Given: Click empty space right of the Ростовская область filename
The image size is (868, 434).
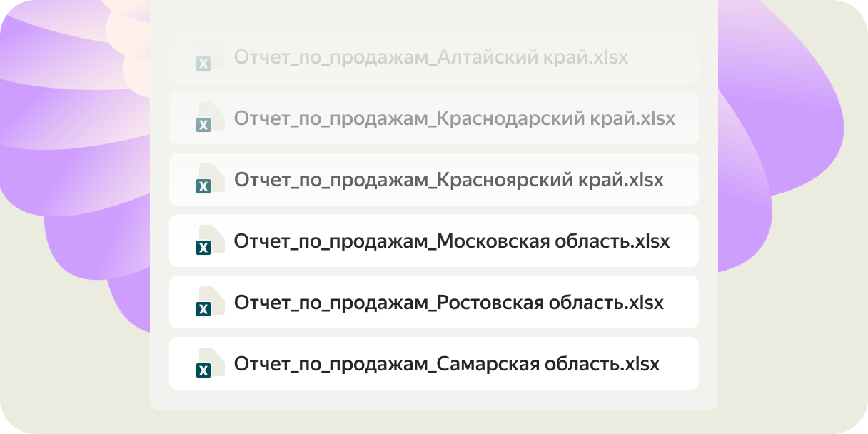Looking at the screenshot, I should pyautogui.click(x=682, y=303).
